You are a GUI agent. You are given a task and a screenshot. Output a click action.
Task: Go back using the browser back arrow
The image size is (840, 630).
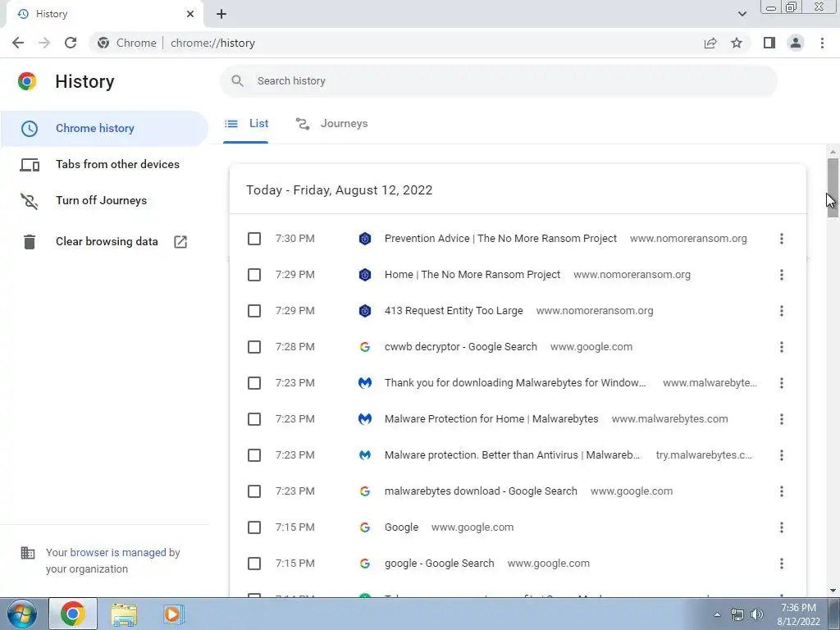[x=18, y=43]
